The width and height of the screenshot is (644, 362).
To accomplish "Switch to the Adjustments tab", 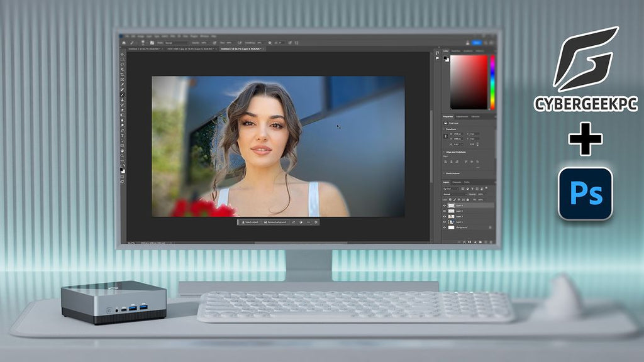I will (462, 116).
